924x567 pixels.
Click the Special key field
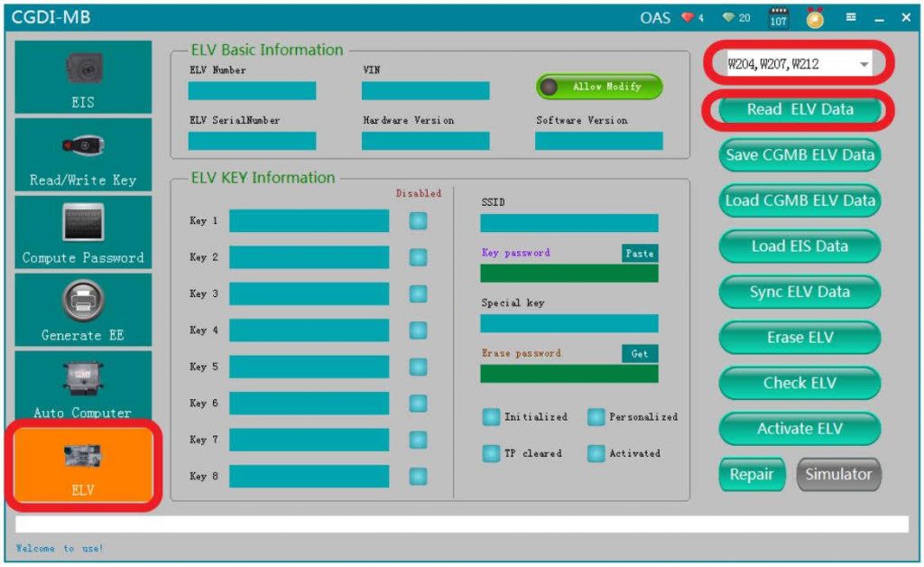(x=569, y=323)
